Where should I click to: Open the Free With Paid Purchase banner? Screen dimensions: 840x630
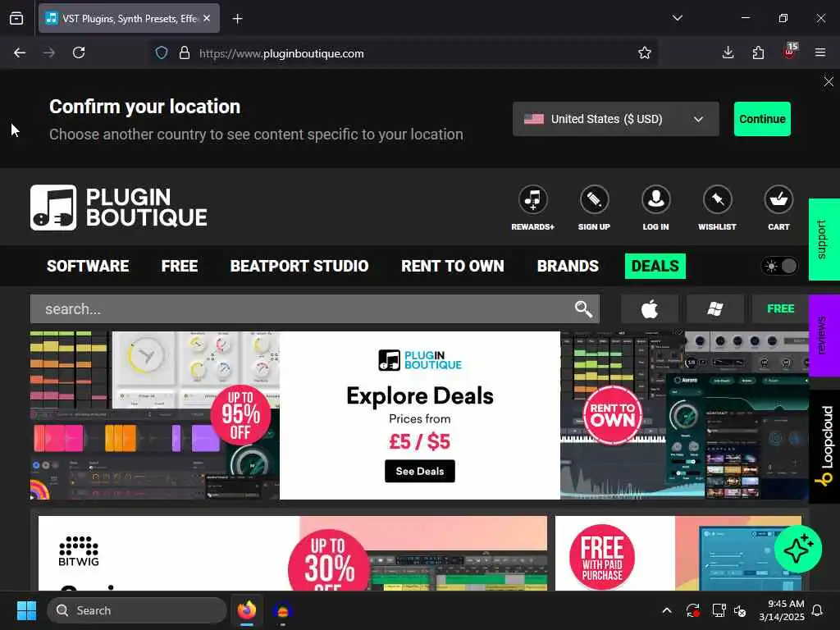(x=678, y=554)
